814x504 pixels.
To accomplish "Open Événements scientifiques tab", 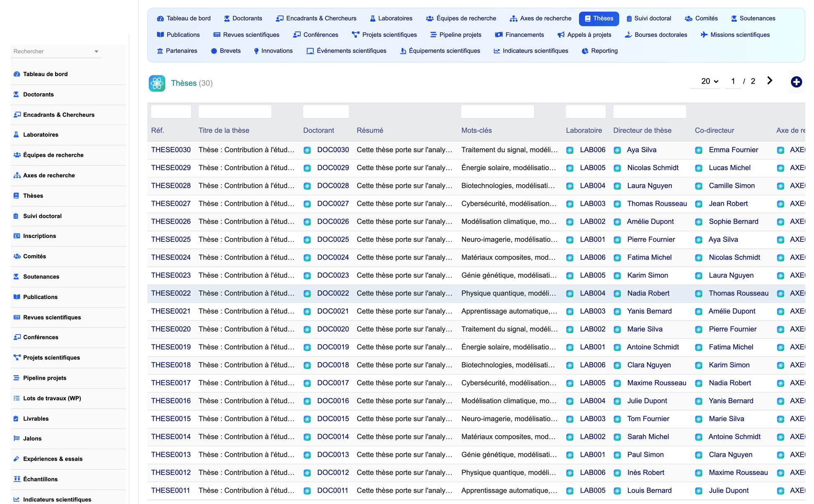I will point(346,51).
